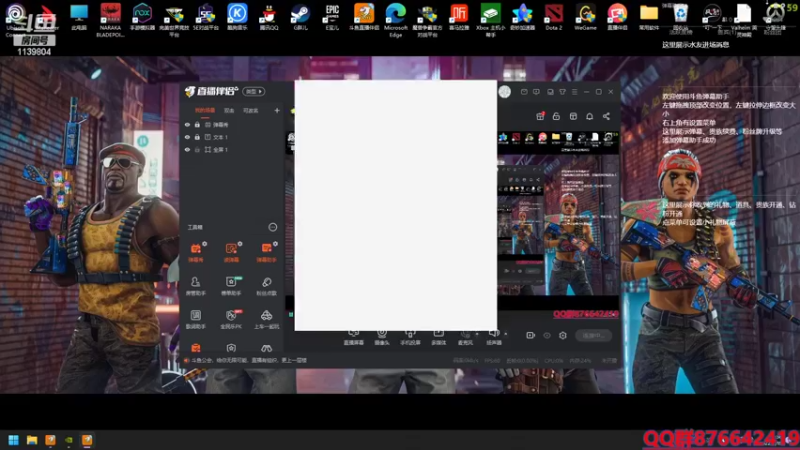
Task: Open the mail icon in title bar
Action: (524, 92)
